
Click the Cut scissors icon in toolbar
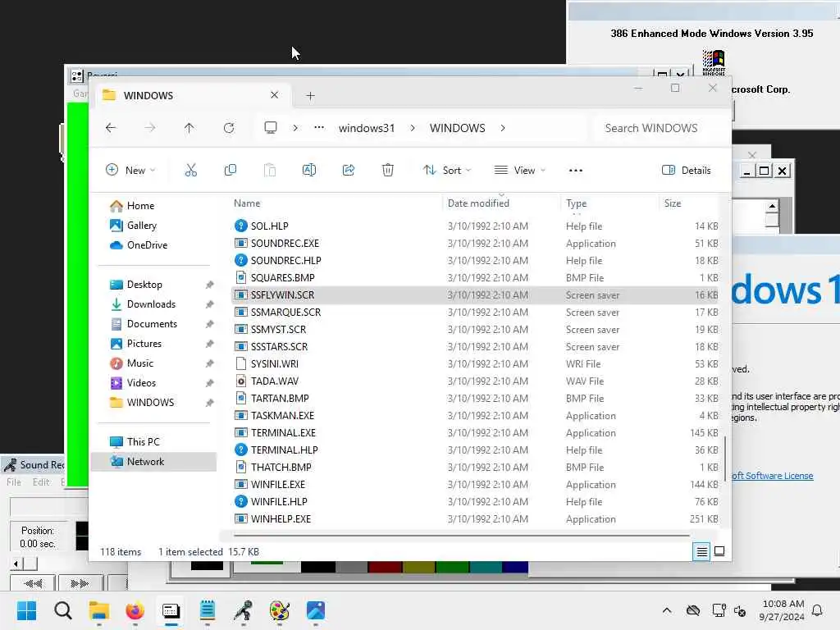click(190, 171)
